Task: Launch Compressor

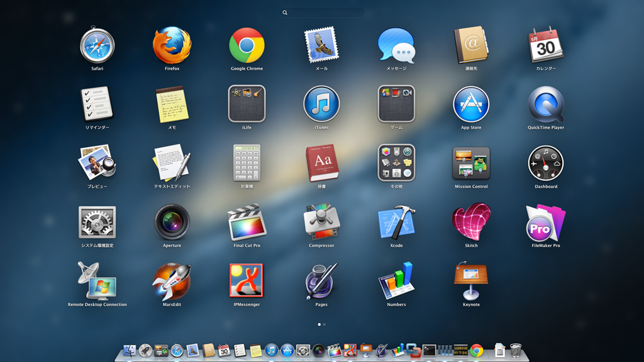Action: click(321, 222)
